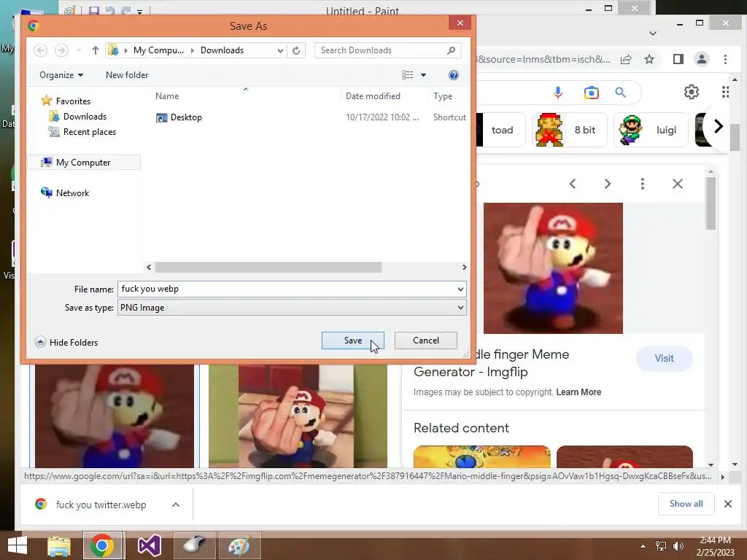
Task: Open Downloads in the navigation pane
Action: 85,117
